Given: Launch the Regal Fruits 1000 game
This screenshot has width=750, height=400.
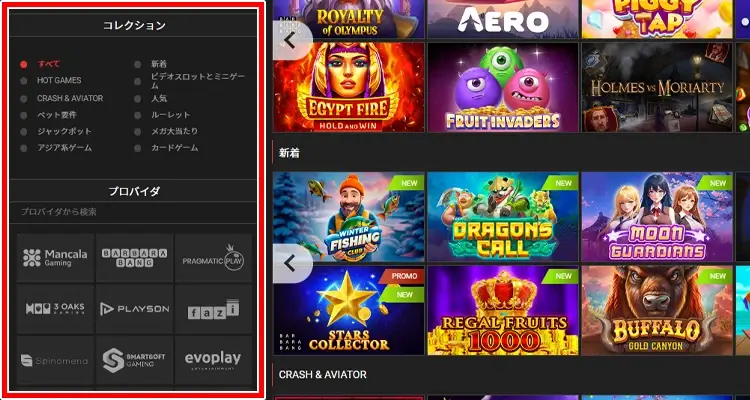Looking at the screenshot, I should pos(503,311).
